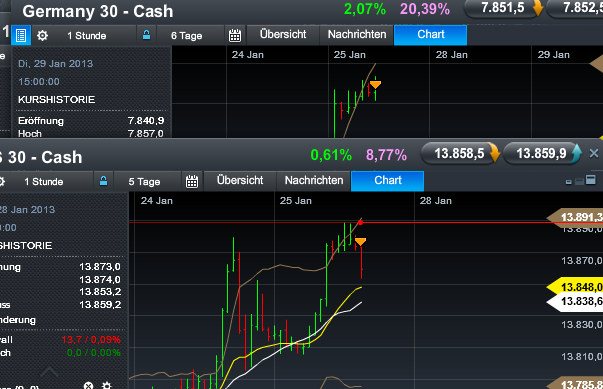
Task: Switch to Übersicht tab in US 30 window
Action: tap(240, 181)
